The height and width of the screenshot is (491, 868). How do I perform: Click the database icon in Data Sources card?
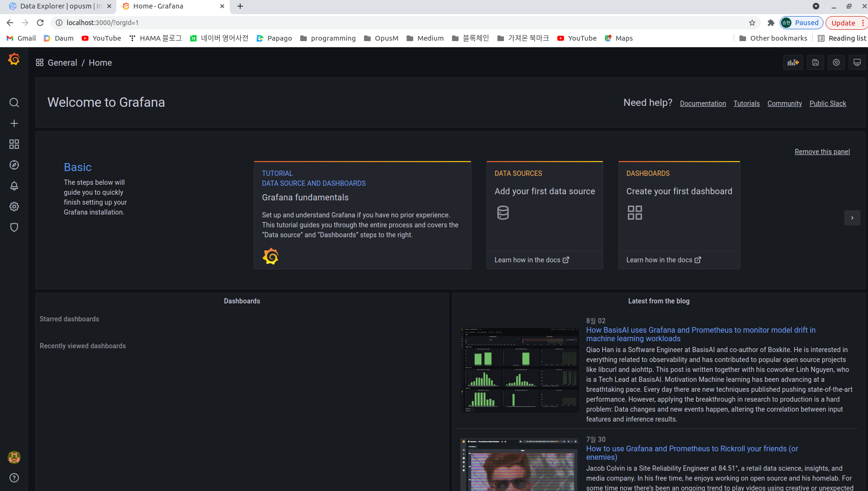tap(503, 213)
